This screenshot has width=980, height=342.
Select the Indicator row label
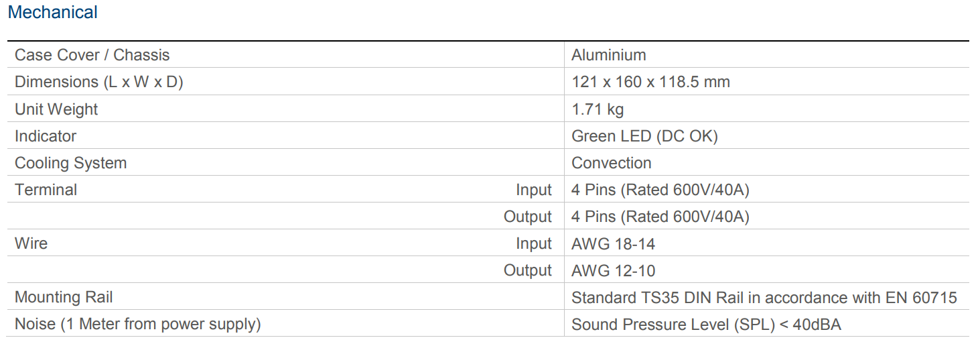coord(46,136)
